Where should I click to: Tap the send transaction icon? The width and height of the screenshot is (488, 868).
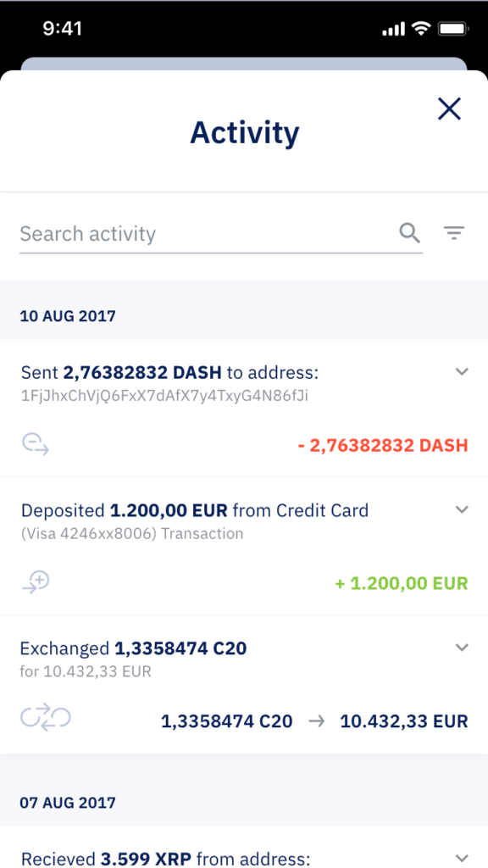36,444
